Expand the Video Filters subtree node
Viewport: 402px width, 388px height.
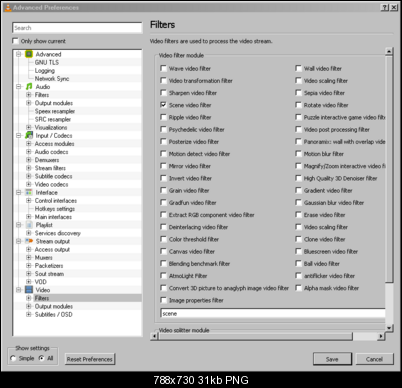[29, 298]
